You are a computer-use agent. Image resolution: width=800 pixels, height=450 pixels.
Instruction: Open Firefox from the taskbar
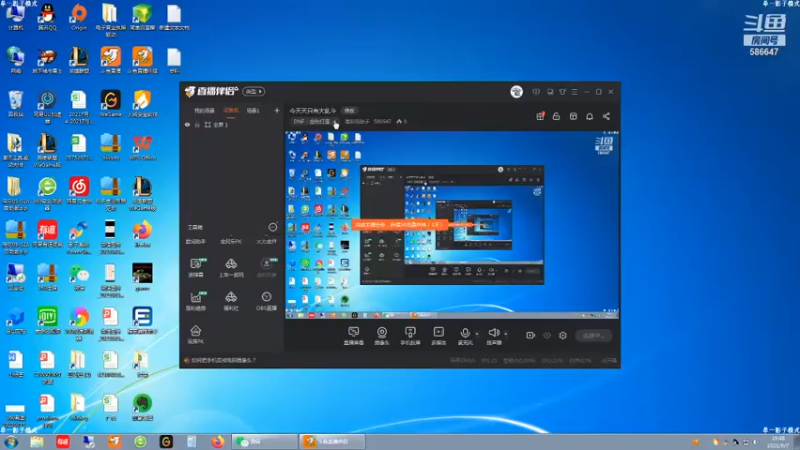[x=218, y=441]
